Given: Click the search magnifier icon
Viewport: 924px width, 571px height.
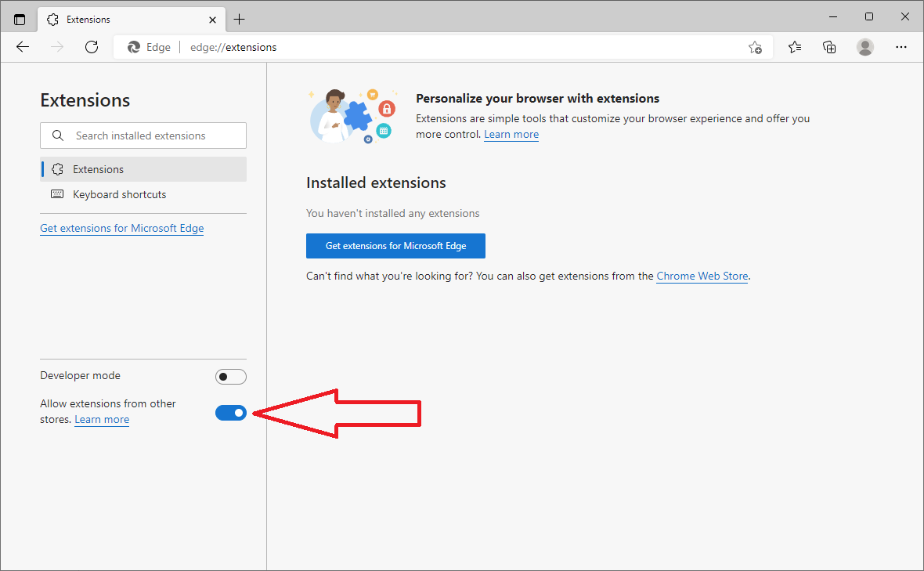Looking at the screenshot, I should coord(58,136).
